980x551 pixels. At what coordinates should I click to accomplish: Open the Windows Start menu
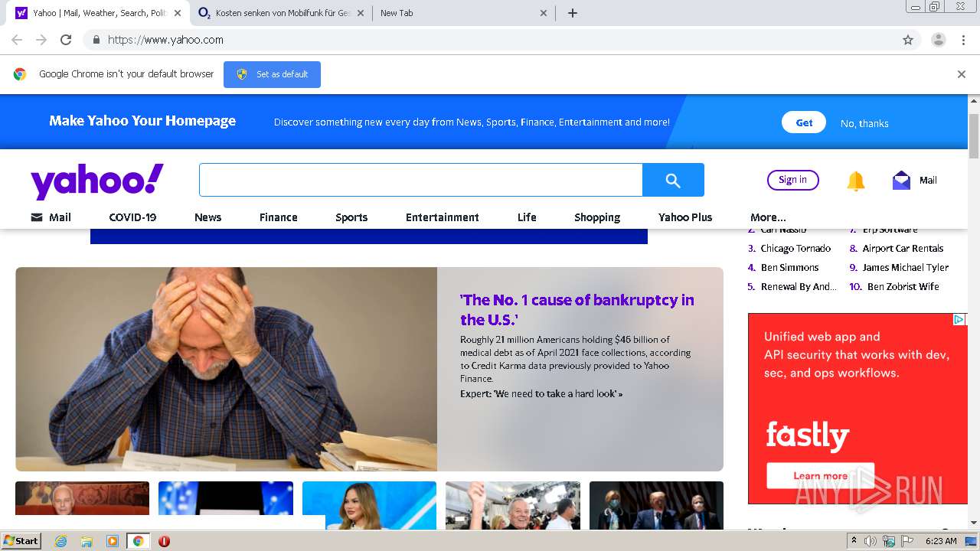pyautogui.click(x=21, y=541)
